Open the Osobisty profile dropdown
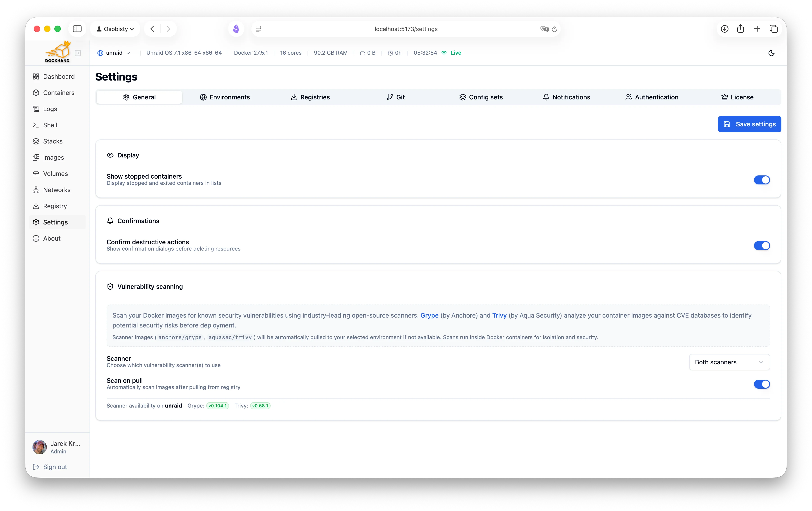Viewport: 812px width, 511px height. coord(115,29)
